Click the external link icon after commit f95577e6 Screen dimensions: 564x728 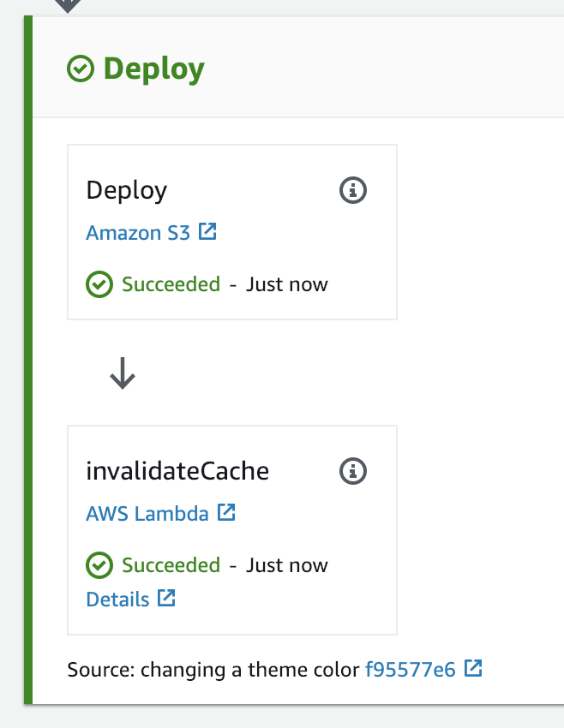point(473,669)
